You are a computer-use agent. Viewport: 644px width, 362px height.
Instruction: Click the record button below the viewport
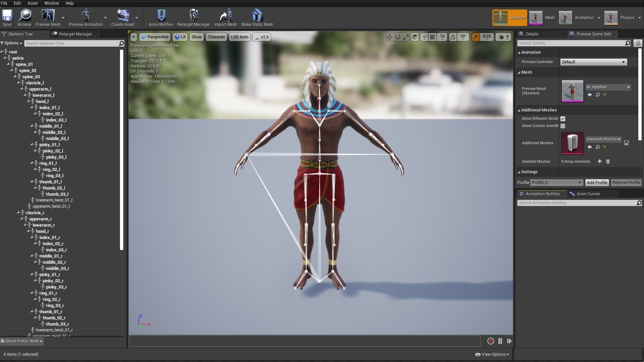tap(490, 341)
